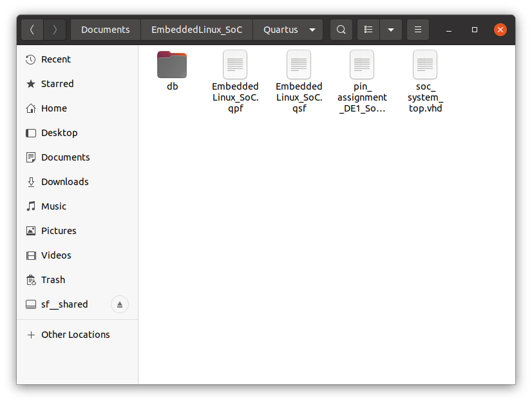Open the view options dropdown arrow

pyautogui.click(x=392, y=29)
